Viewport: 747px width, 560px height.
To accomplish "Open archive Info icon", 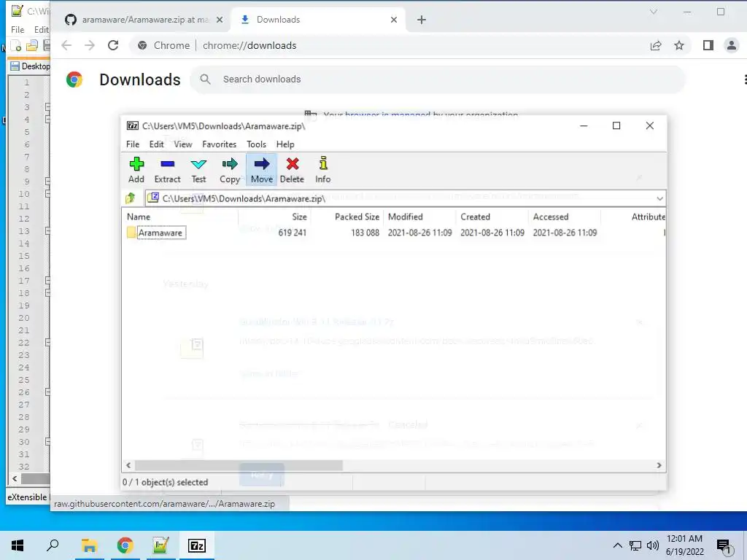I will 323,170.
